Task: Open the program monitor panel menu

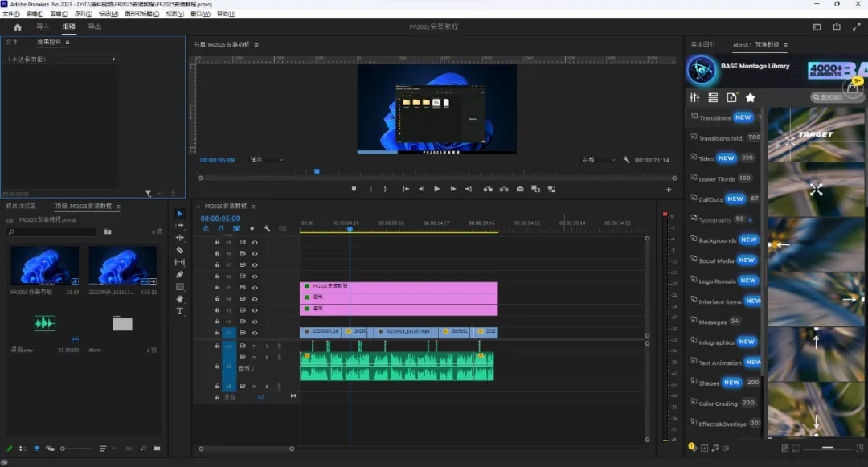Action: [256, 45]
